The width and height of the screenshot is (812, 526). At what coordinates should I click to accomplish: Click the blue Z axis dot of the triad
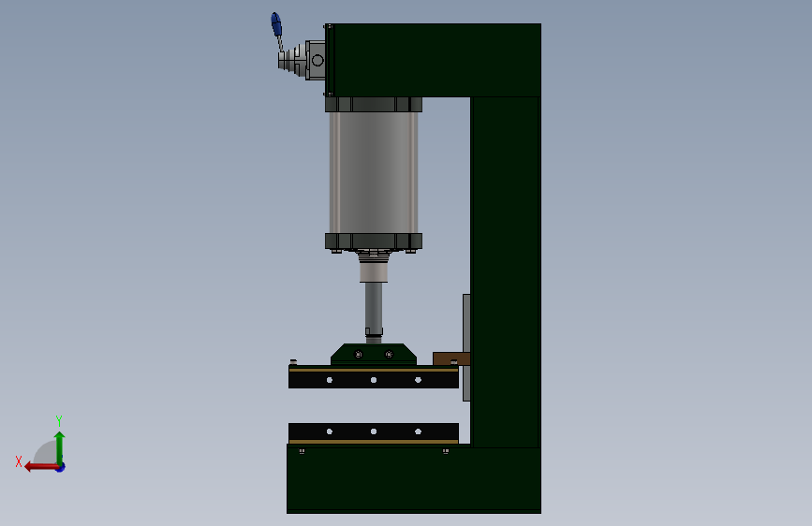click(x=61, y=467)
